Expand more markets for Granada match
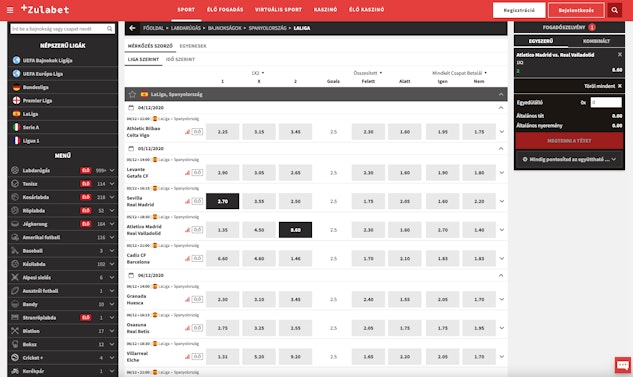Screen dimensions: 633x377 (x=502, y=299)
